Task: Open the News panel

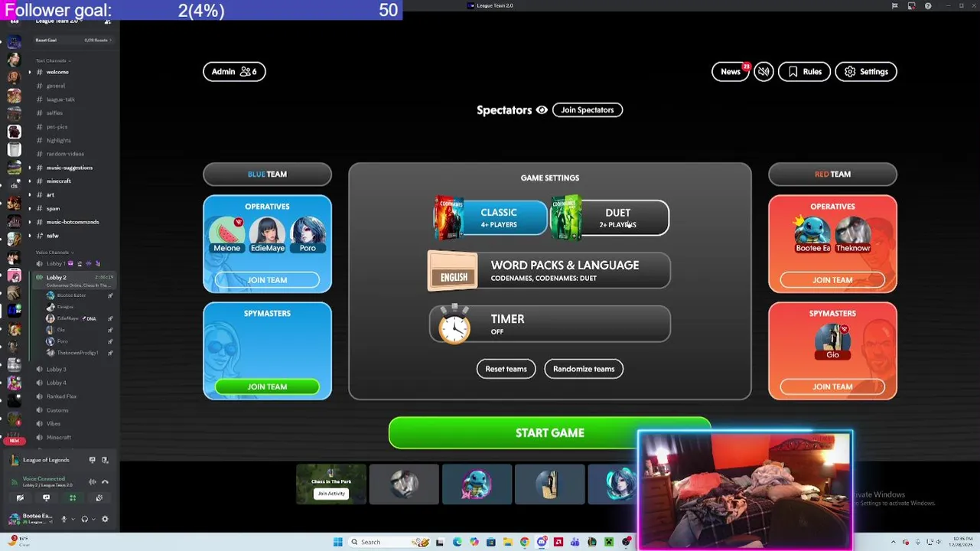Action: (x=731, y=71)
